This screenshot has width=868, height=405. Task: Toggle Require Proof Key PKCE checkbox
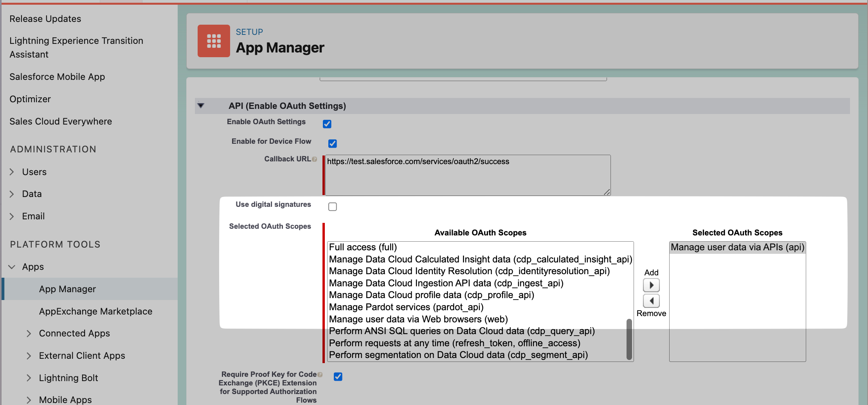coord(338,377)
